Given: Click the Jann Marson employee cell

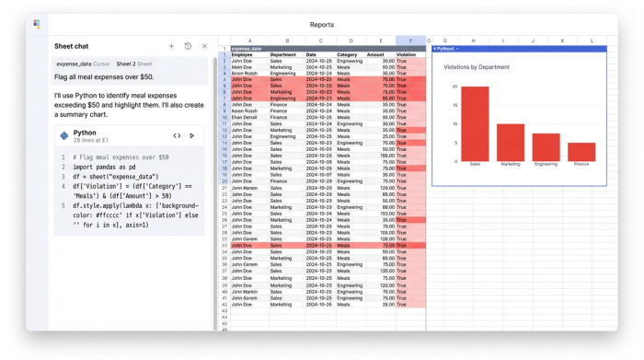Looking at the screenshot, I should pos(249,188).
